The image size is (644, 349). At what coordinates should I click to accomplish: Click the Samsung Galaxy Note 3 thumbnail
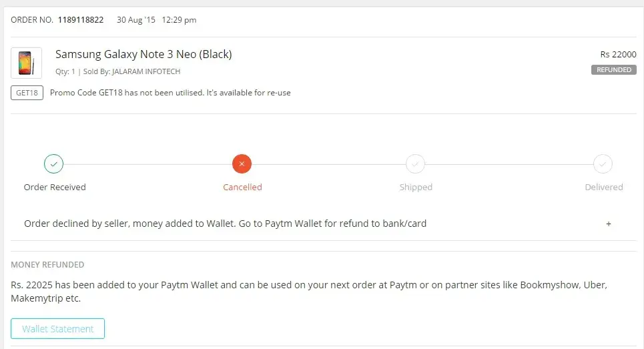pyautogui.click(x=27, y=63)
